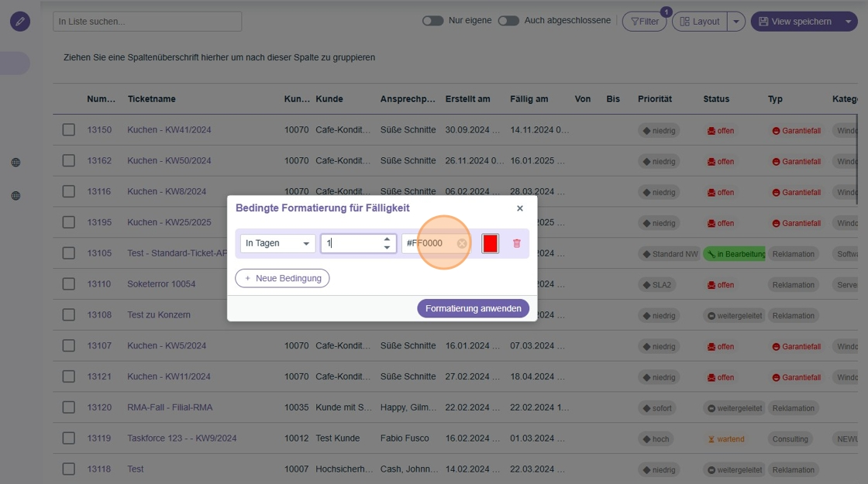Close the Bedingte Formatierung dialog
The height and width of the screenshot is (484, 868).
tap(520, 208)
